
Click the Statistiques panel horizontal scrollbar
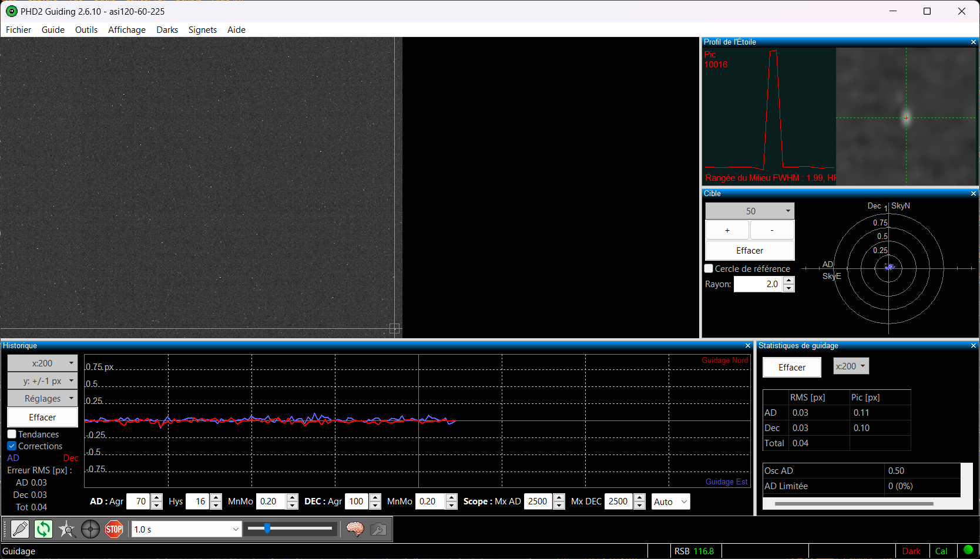(854, 503)
